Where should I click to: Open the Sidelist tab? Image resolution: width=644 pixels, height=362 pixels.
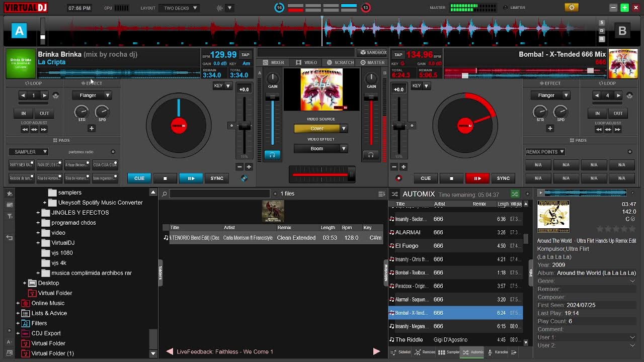pyautogui.click(x=400, y=352)
